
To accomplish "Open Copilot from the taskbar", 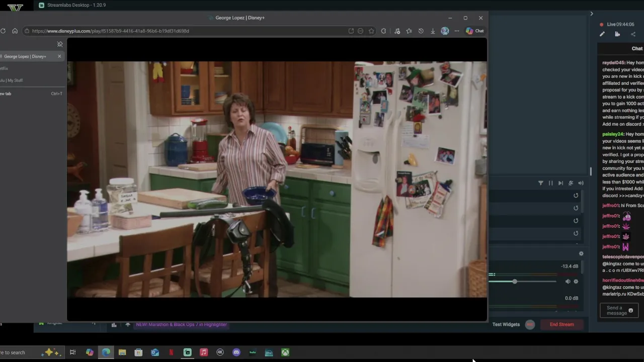I will (x=90, y=352).
